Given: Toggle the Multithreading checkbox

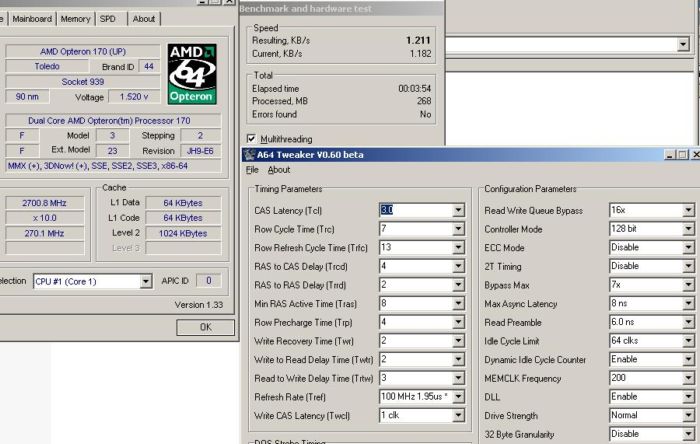Looking at the screenshot, I should (x=251, y=139).
